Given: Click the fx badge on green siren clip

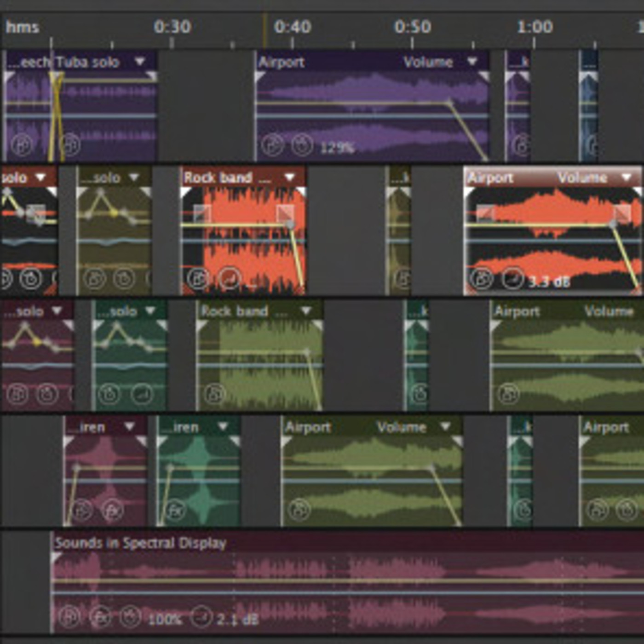Looking at the screenshot, I should [175, 510].
